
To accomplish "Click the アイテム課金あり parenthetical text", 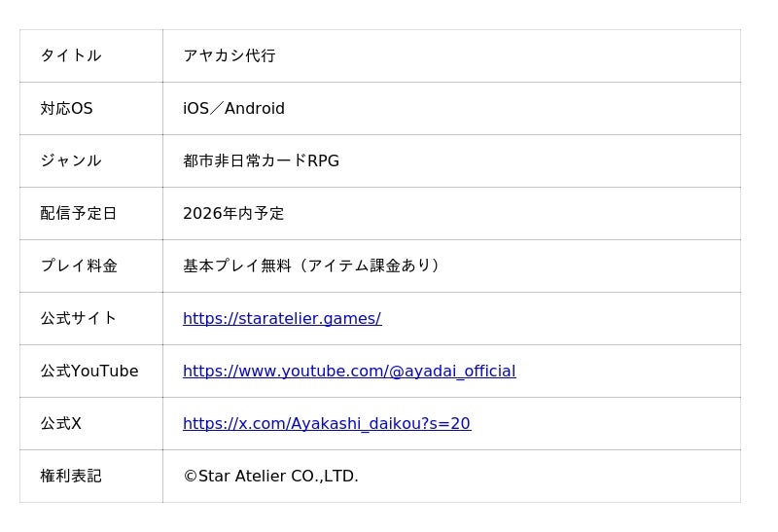I will 370,266.
